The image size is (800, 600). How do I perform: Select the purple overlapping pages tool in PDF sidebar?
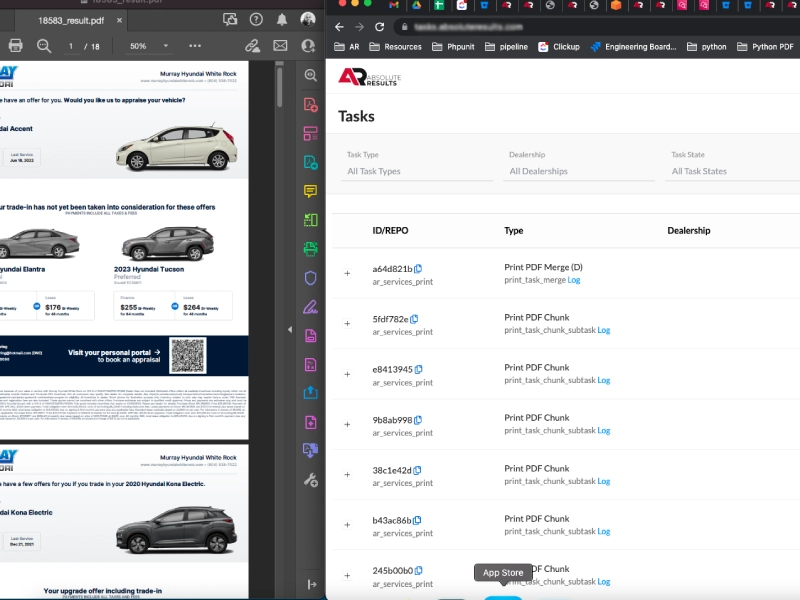tap(310, 451)
